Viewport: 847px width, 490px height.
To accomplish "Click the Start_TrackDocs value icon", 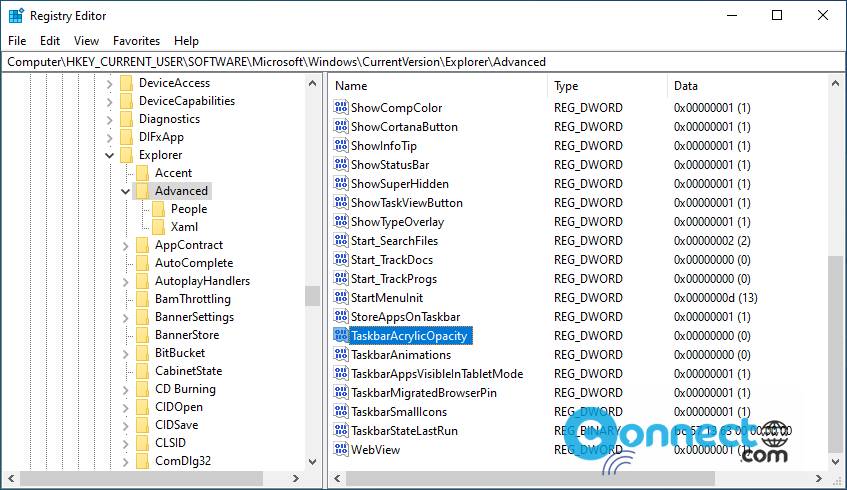I will tap(341, 259).
